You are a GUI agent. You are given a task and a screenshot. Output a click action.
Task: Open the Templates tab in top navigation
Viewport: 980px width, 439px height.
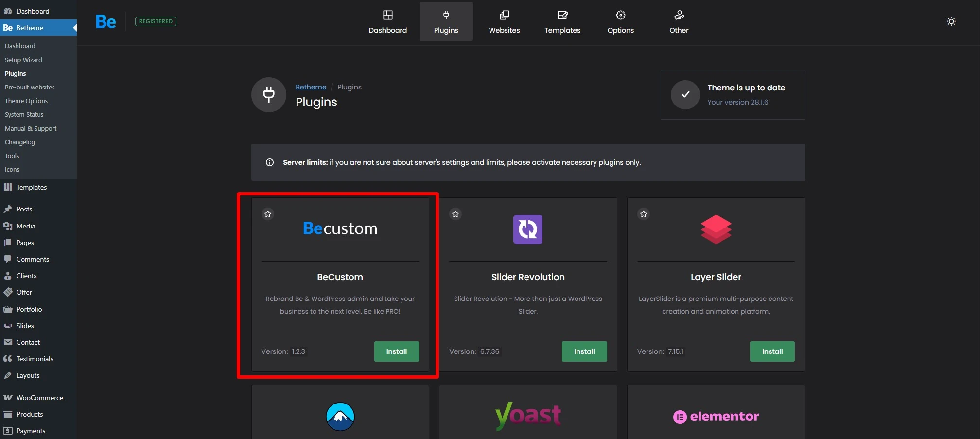pyautogui.click(x=562, y=21)
